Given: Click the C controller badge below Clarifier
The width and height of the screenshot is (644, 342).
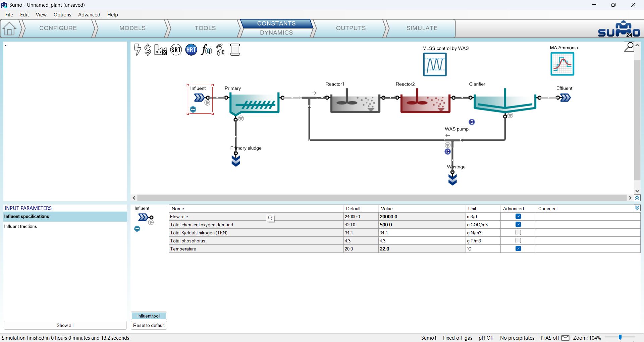Looking at the screenshot, I should [472, 122].
